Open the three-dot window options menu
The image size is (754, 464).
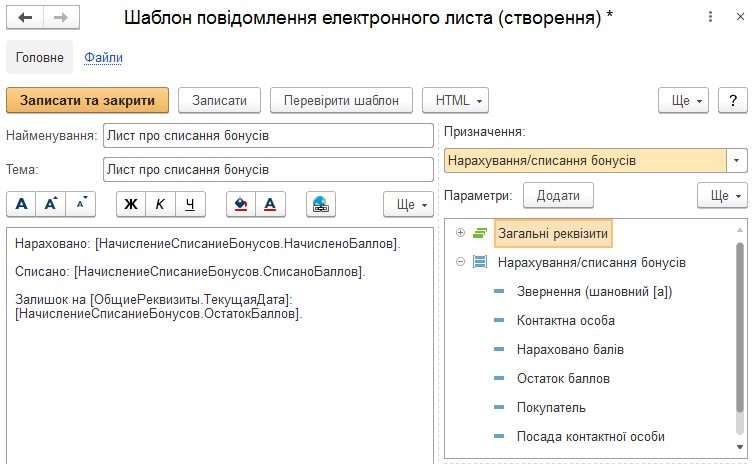pos(710,17)
